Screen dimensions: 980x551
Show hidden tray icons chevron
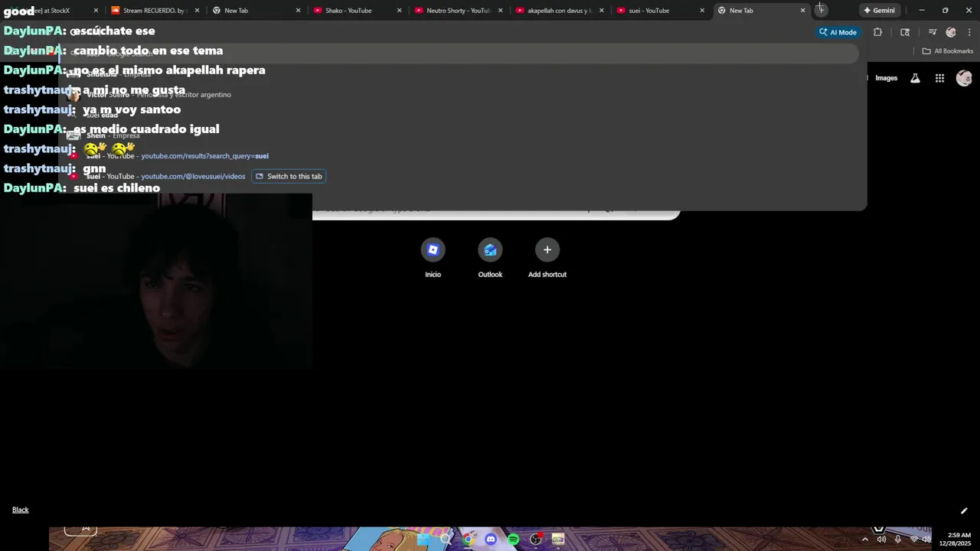pyautogui.click(x=865, y=540)
